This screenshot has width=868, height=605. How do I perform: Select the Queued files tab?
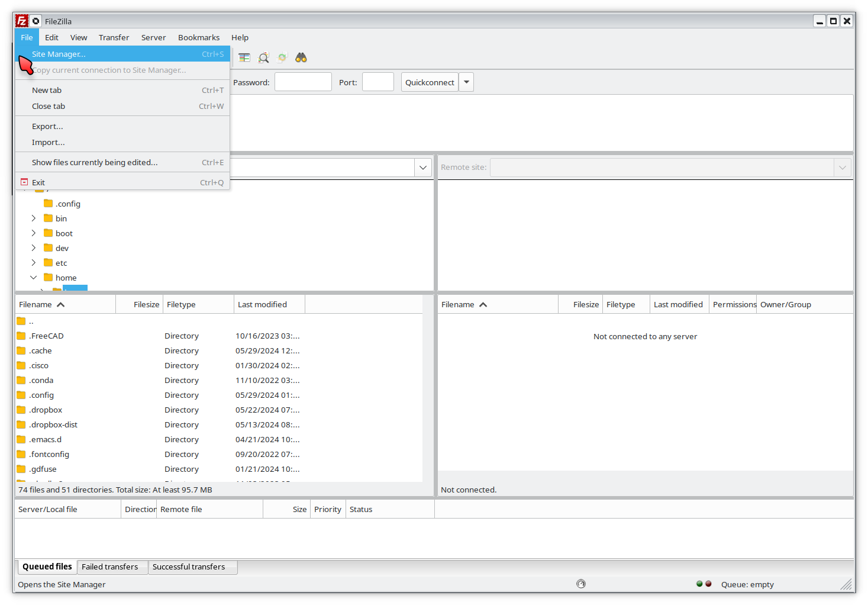pyautogui.click(x=47, y=567)
